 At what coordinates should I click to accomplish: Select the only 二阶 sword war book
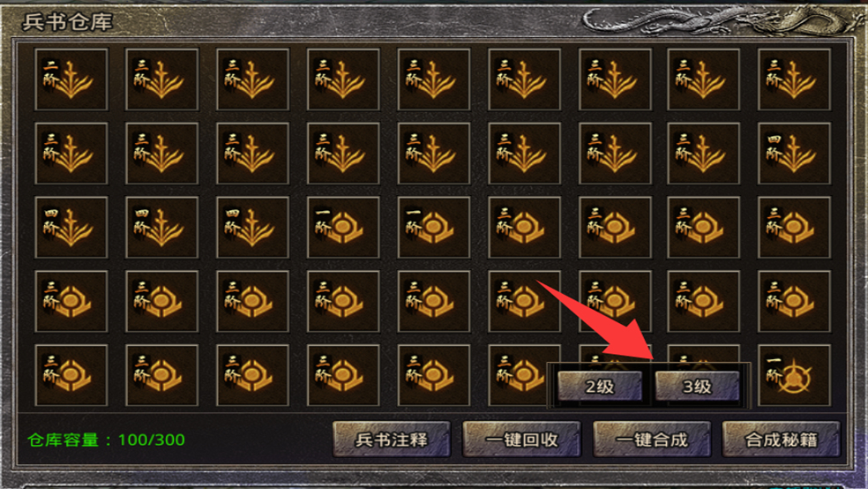71,79
